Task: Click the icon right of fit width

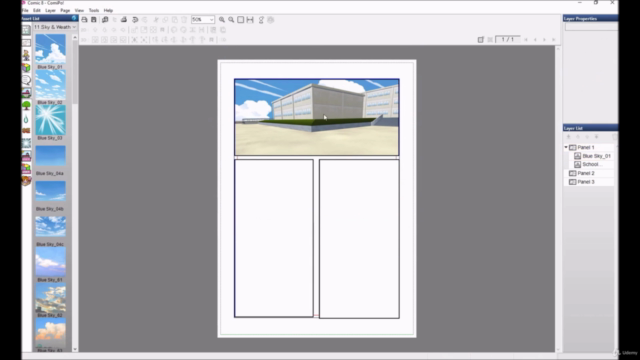Action: point(261,20)
